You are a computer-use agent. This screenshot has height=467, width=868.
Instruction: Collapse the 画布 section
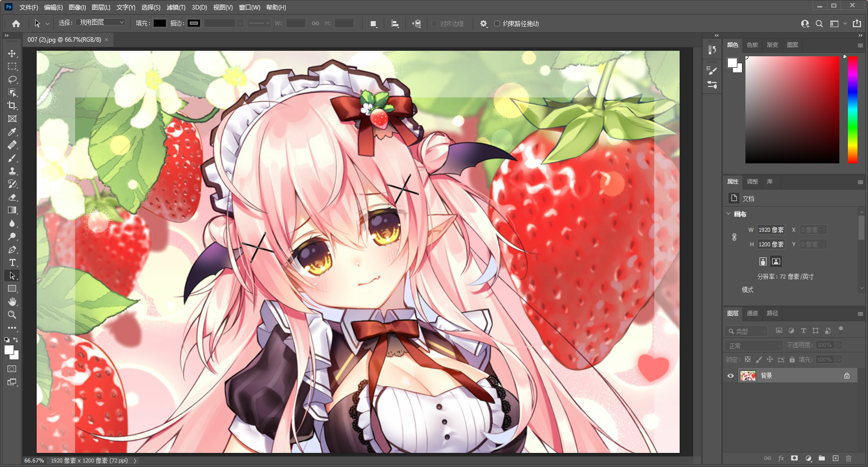(x=728, y=214)
